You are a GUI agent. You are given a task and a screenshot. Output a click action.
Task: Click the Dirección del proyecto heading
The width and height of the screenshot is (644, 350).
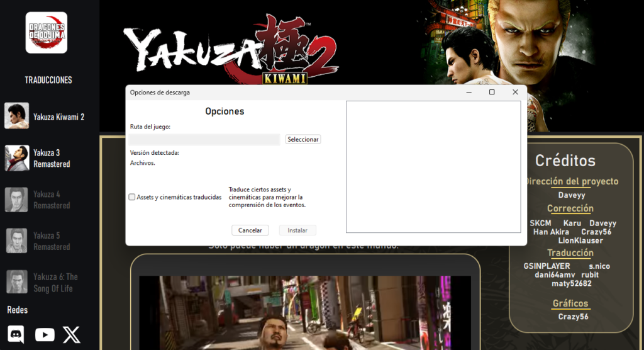coord(572,181)
